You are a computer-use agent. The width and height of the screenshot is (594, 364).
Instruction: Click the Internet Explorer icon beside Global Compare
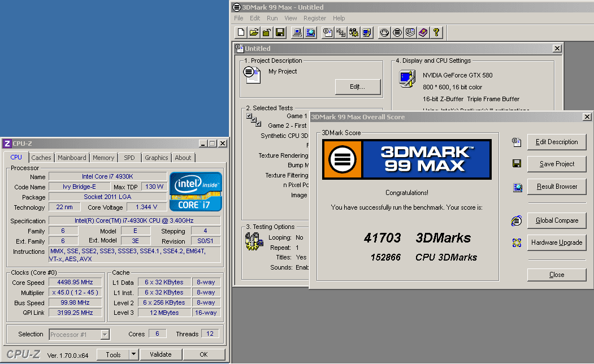[x=517, y=220]
